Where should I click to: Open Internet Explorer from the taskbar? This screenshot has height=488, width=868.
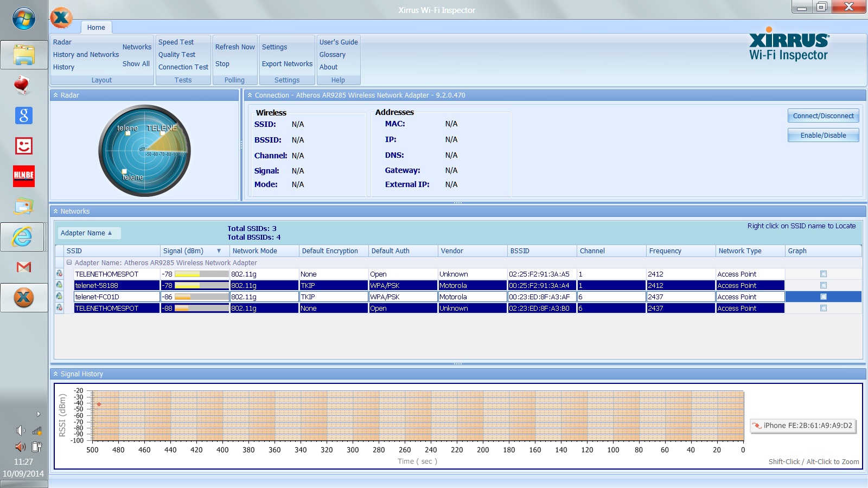23,237
